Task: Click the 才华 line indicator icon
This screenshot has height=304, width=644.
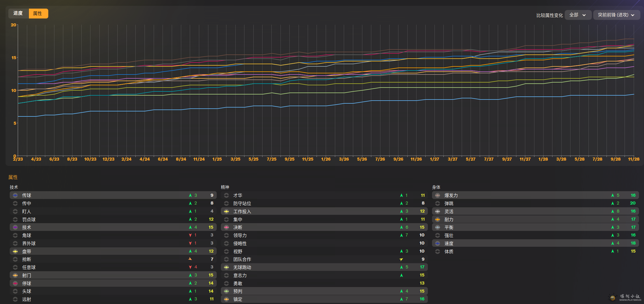Action: pyautogui.click(x=226, y=195)
